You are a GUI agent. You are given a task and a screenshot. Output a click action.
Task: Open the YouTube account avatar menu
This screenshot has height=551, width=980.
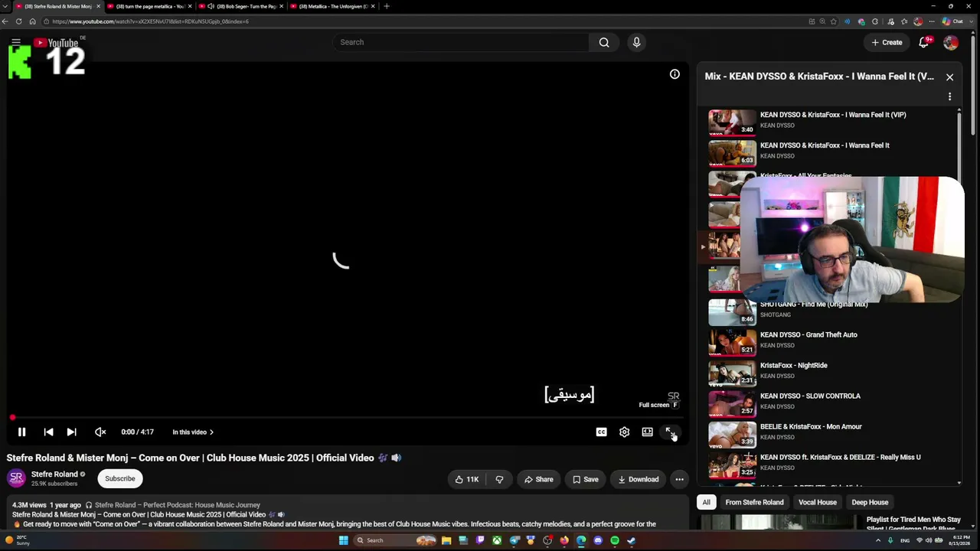(950, 43)
